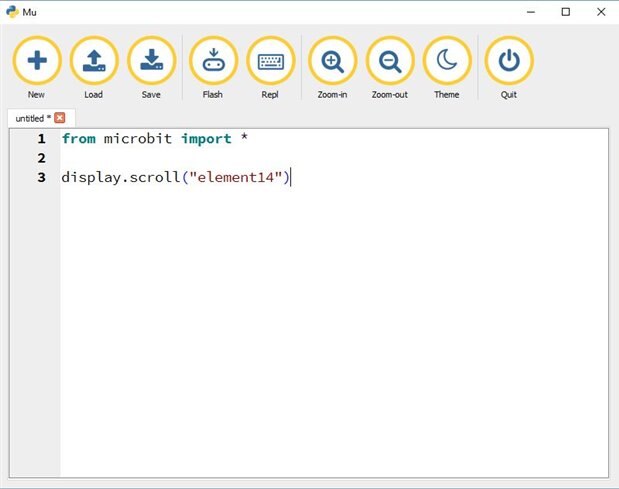Place cursor in the "element14" string
The image size is (619, 489).
tap(232, 178)
